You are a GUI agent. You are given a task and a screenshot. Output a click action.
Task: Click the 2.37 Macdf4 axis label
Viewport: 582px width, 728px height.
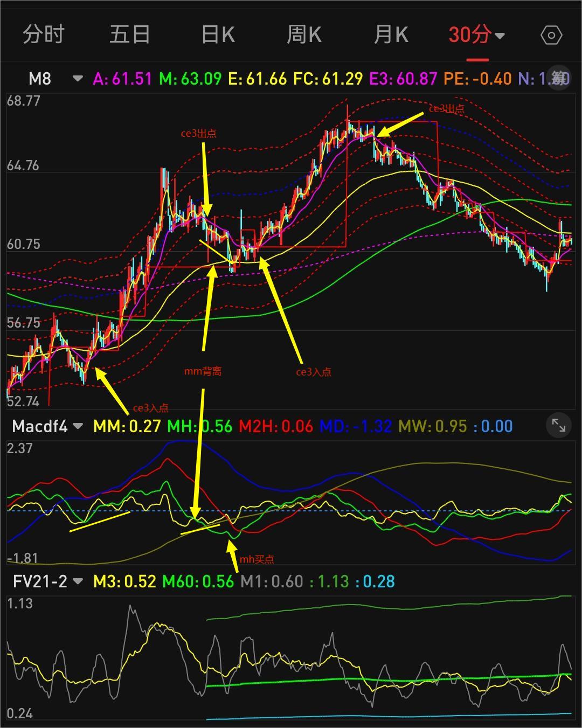[x=20, y=448]
